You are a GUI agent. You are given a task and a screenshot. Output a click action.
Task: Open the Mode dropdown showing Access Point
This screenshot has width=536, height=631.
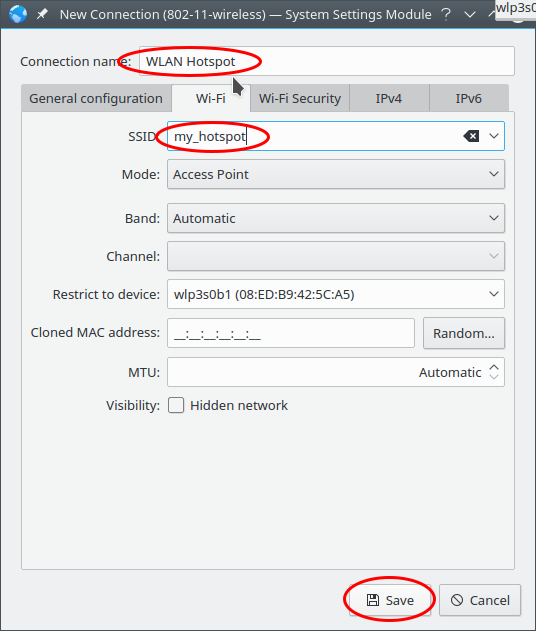coord(336,174)
